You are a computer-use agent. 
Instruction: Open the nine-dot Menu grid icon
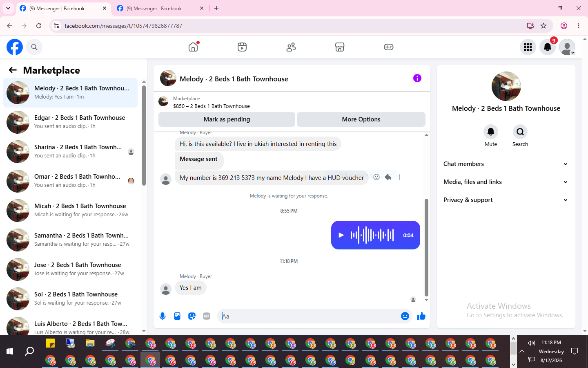[528, 47]
